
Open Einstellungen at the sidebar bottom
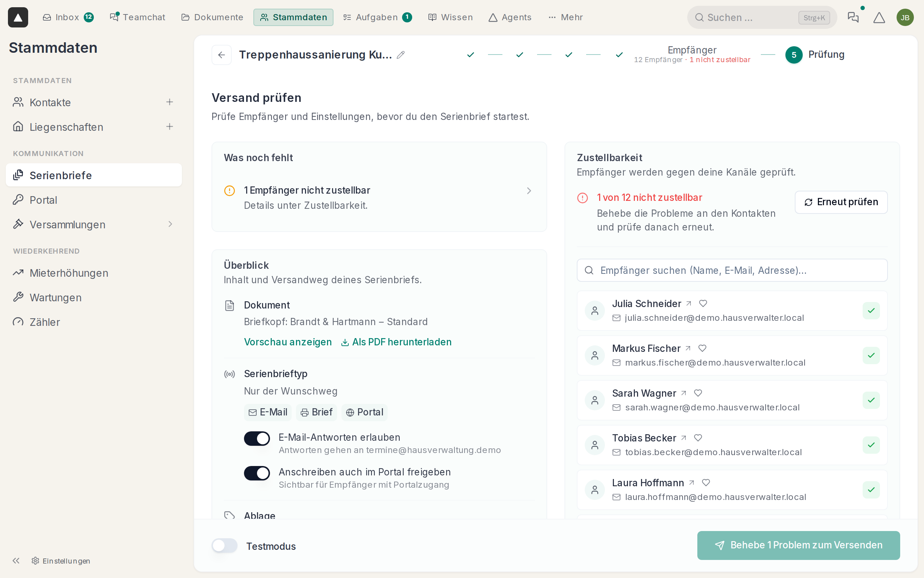pos(61,560)
